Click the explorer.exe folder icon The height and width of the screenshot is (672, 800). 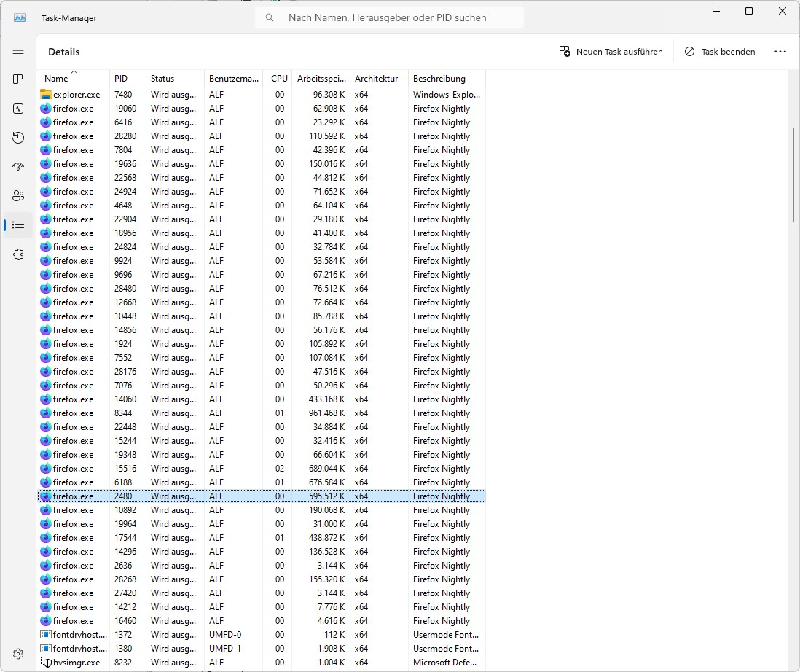pyautogui.click(x=46, y=95)
